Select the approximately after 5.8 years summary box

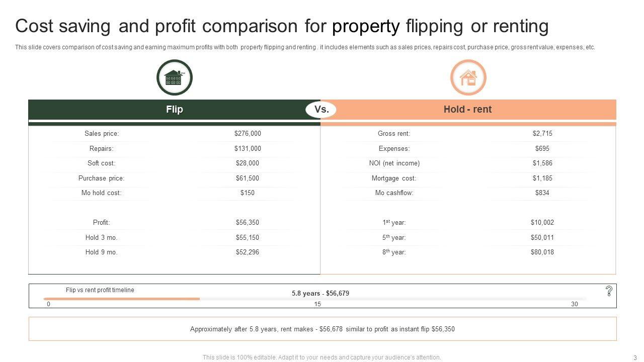[x=323, y=329]
